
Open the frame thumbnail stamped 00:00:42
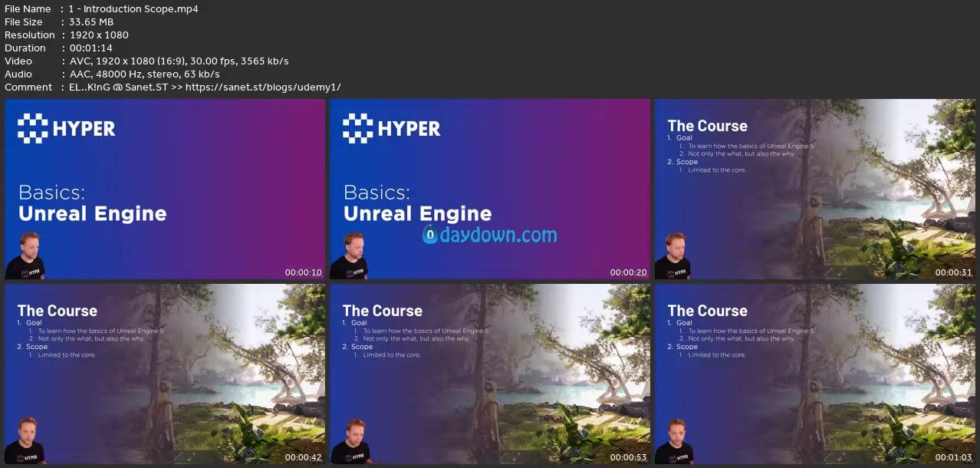coord(165,374)
